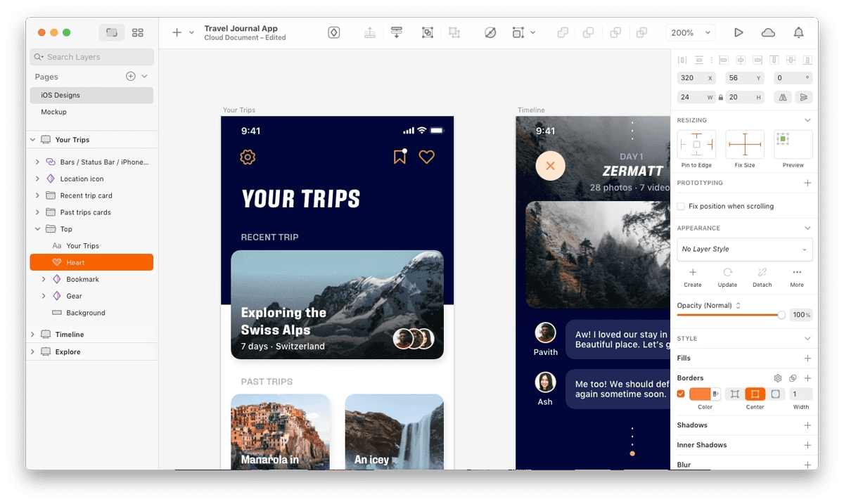Select the iOS Designs page
Screen dimensions: 844x504
91,95
